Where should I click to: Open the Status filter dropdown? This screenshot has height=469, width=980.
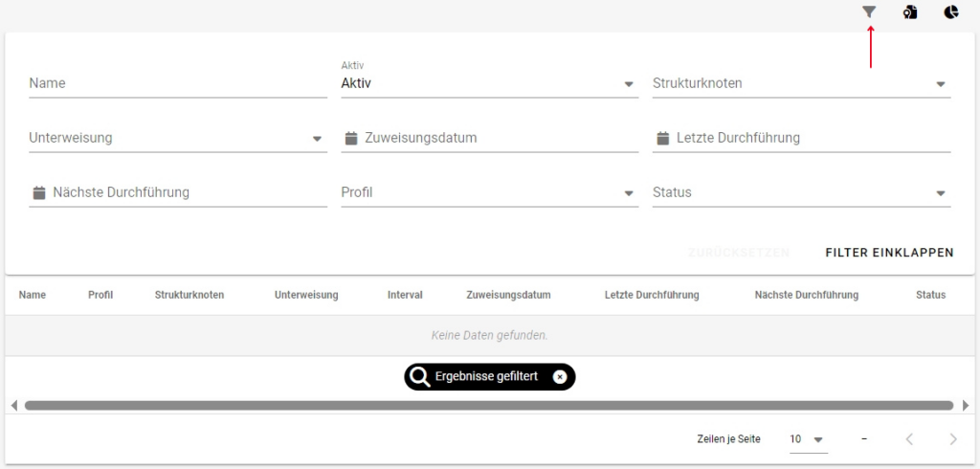point(940,193)
